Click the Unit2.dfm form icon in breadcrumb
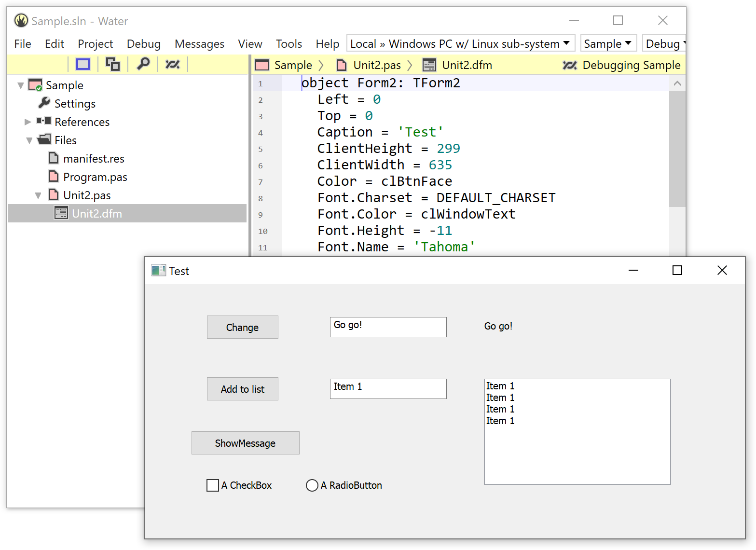Image resolution: width=756 pixels, height=550 pixels. [x=429, y=65]
